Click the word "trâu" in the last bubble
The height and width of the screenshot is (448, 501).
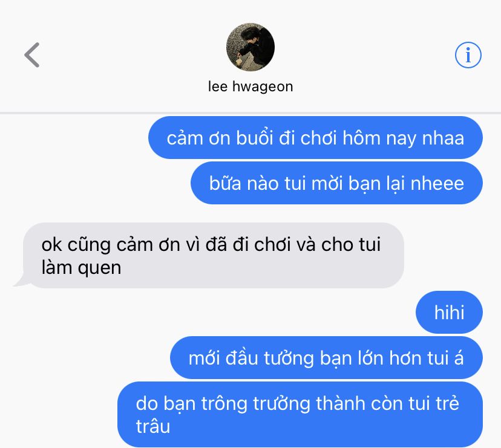152,427
